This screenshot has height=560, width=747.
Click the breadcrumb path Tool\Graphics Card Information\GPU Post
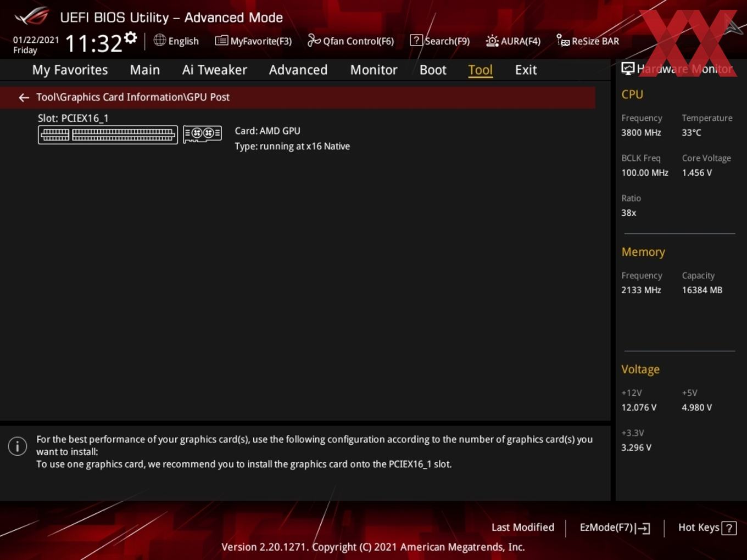(133, 97)
